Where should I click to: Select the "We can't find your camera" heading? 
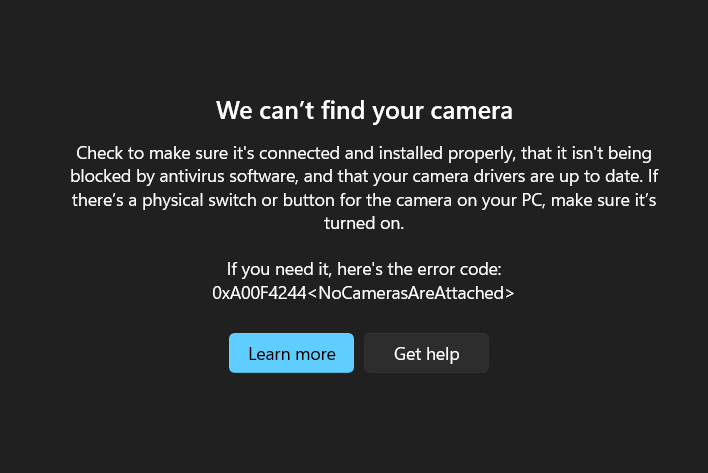364,111
